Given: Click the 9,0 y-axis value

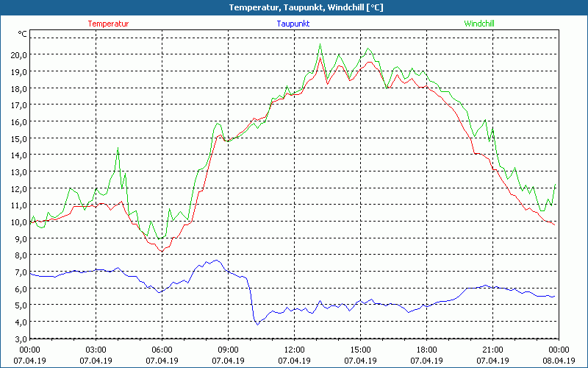Looking at the screenshot, I should [21, 239].
